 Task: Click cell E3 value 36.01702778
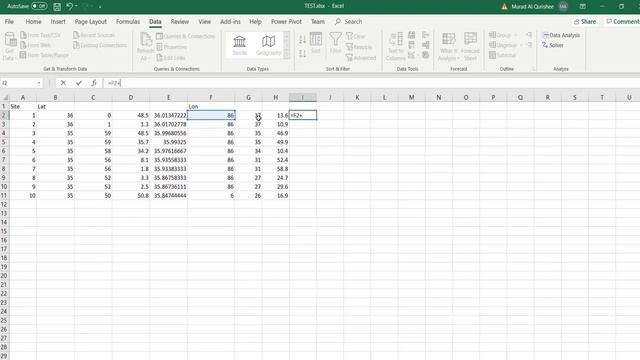[x=169, y=124]
